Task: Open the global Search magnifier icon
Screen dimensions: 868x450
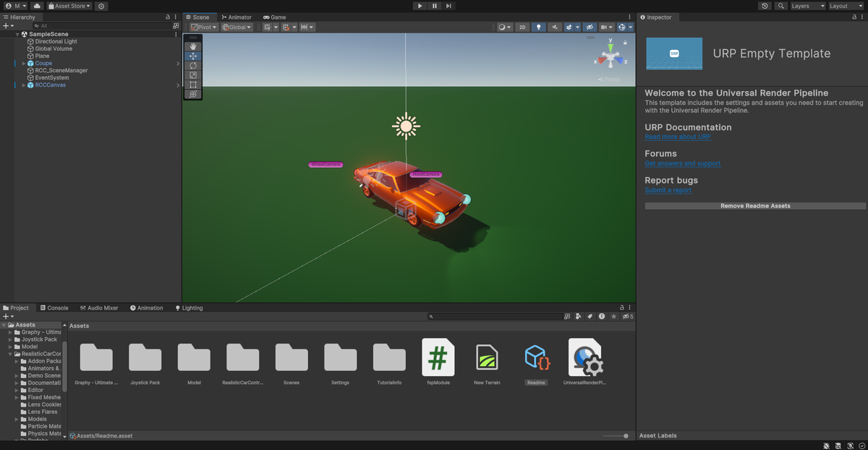Action: (x=781, y=6)
